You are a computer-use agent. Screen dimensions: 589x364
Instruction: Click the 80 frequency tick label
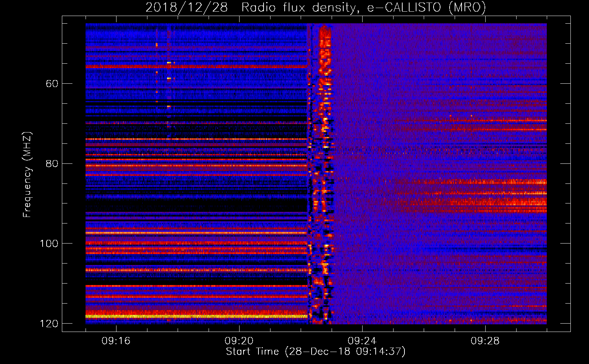[x=52, y=163]
